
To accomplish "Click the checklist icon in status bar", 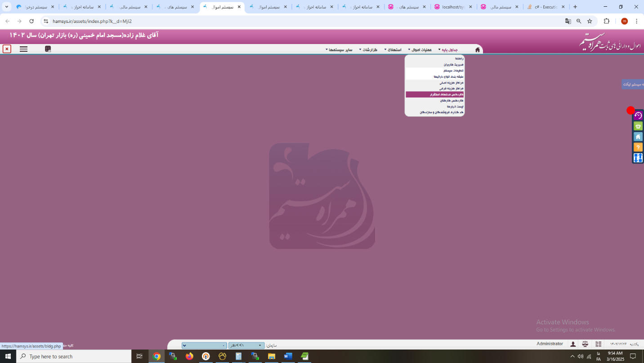I will click(x=598, y=344).
